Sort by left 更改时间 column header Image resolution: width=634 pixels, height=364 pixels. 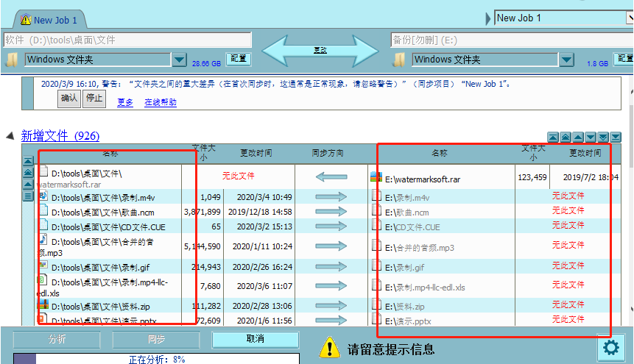(x=256, y=153)
